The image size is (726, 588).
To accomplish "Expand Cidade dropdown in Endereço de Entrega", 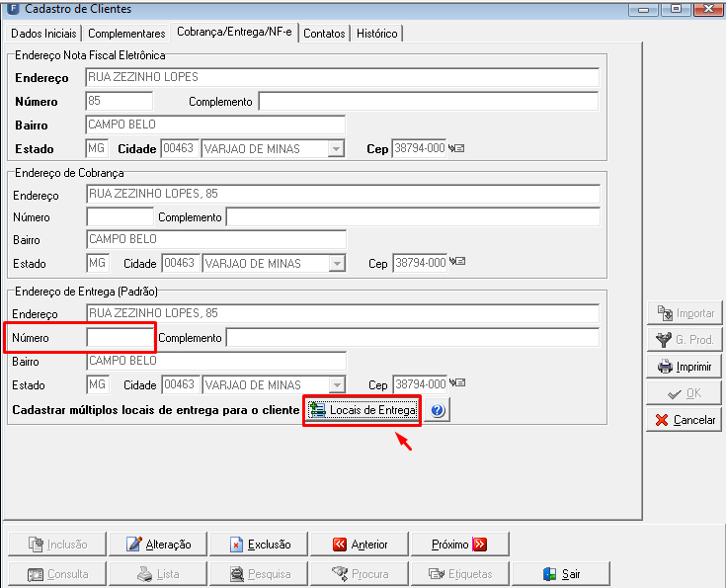I will tap(337, 385).
